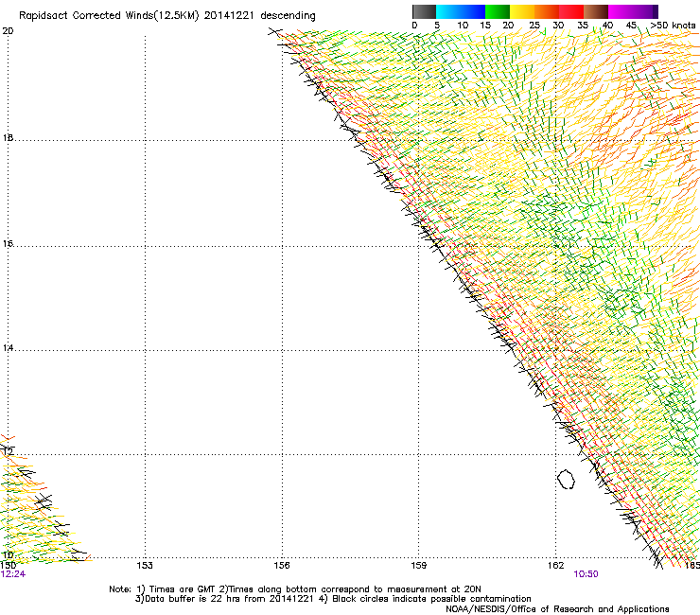Screen dimensions: 700x615
Task: Click the latitude label '16'
Action: pyautogui.click(x=8, y=243)
